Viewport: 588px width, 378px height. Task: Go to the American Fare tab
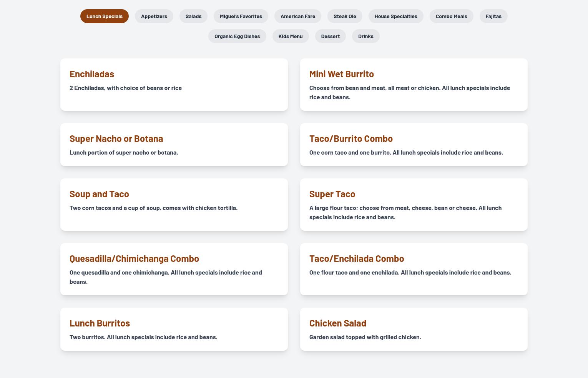(x=297, y=16)
